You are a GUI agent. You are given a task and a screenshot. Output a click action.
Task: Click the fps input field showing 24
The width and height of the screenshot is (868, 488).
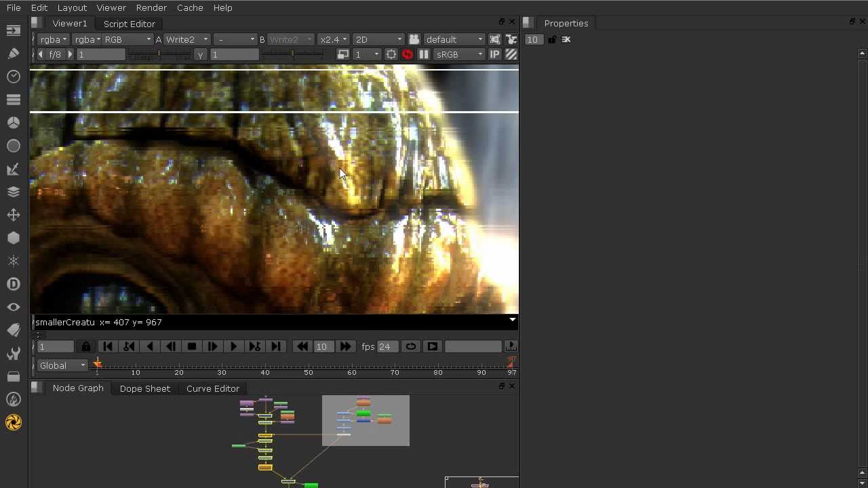click(385, 346)
